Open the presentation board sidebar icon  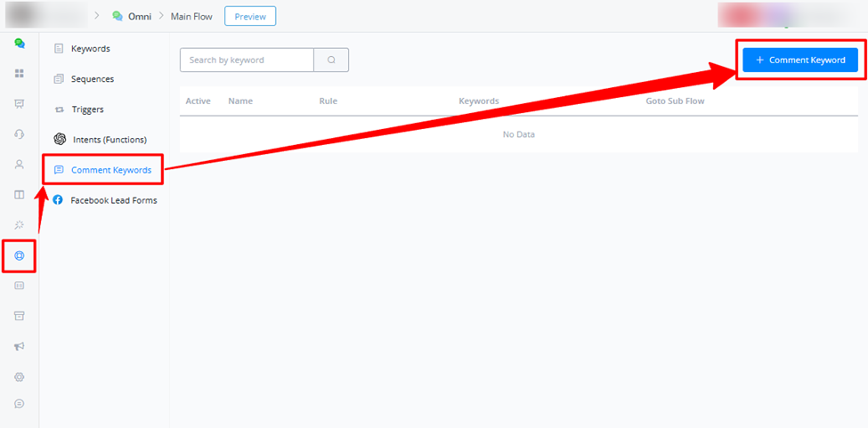[20, 103]
